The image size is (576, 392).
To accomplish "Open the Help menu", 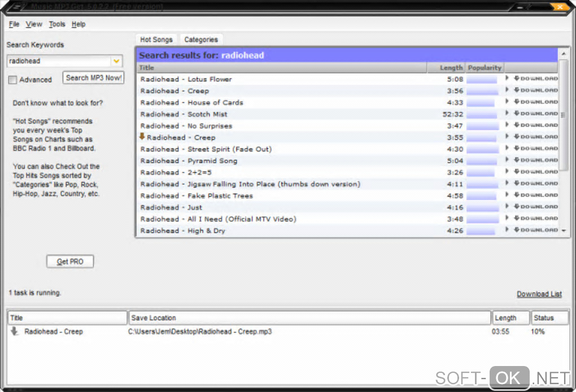I will coord(78,24).
